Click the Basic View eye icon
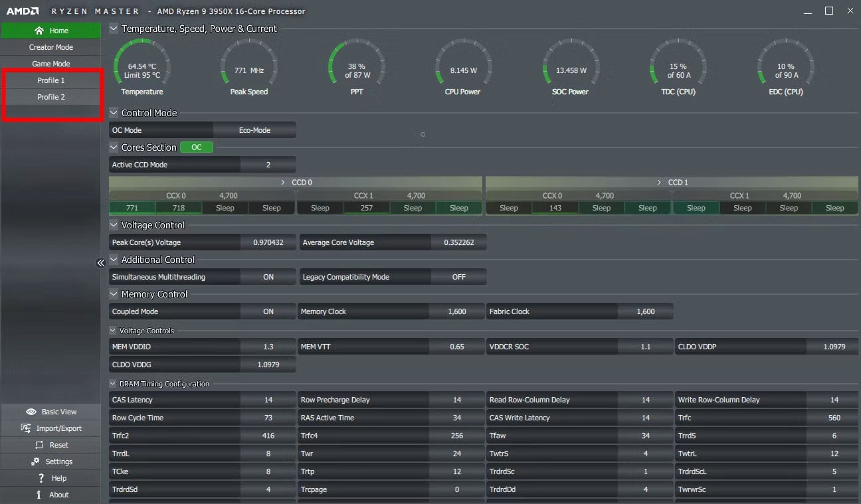Image resolution: width=861 pixels, height=504 pixels. (31, 412)
